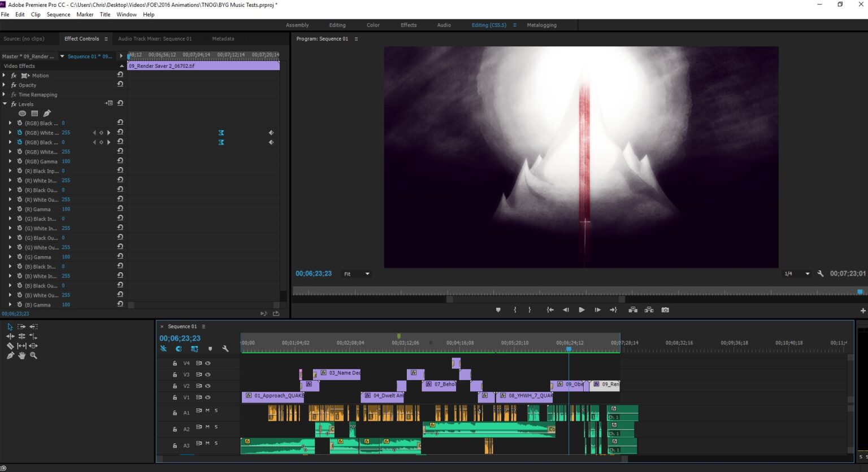Select the Track Select Forward tool

tap(21, 326)
